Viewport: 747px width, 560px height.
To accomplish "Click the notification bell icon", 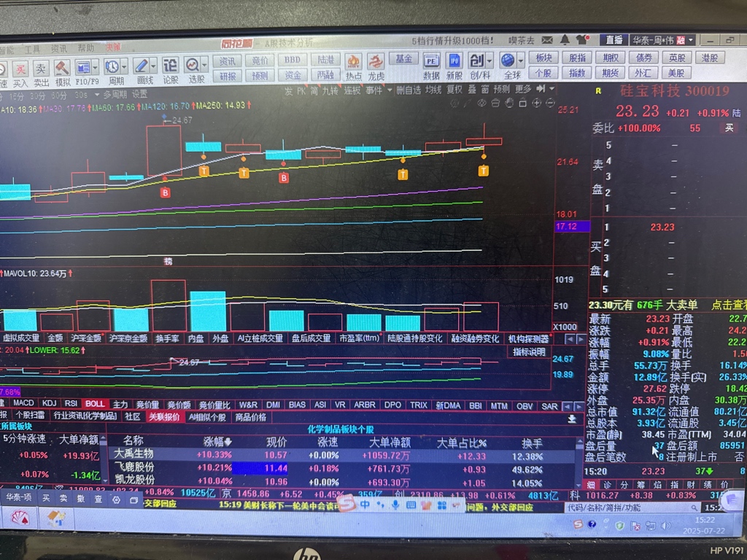I will (x=565, y=39).
